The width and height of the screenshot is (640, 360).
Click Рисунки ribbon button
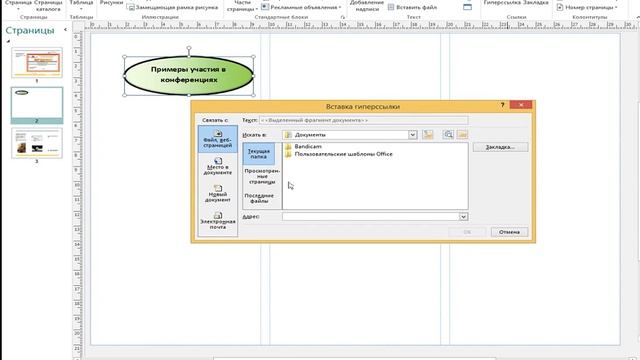(x=111, y=3)
